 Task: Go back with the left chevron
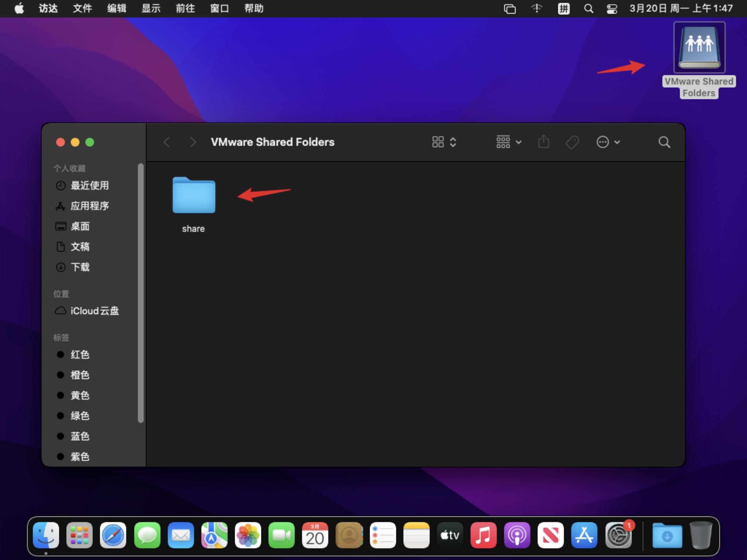[x=167, y=142]
